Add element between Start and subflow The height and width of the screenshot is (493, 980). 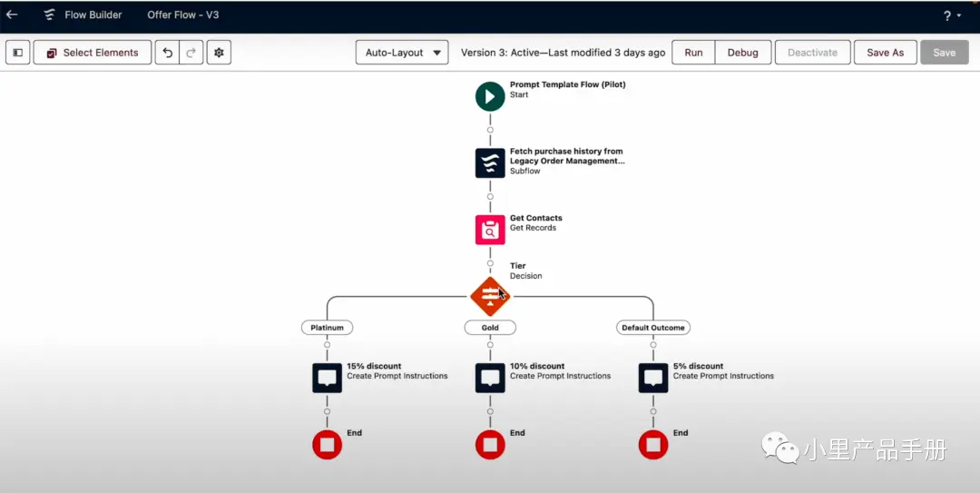click(x=490, y=130)
